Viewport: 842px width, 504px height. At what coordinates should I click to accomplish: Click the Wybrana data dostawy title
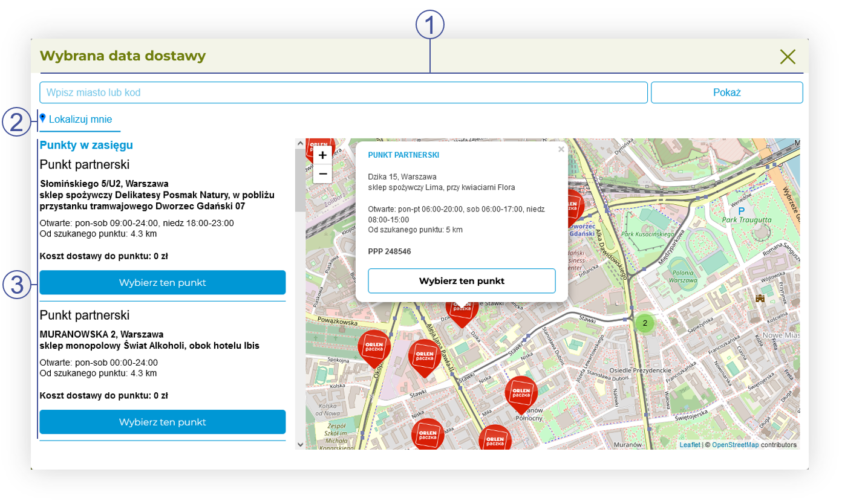click(123, 56)
